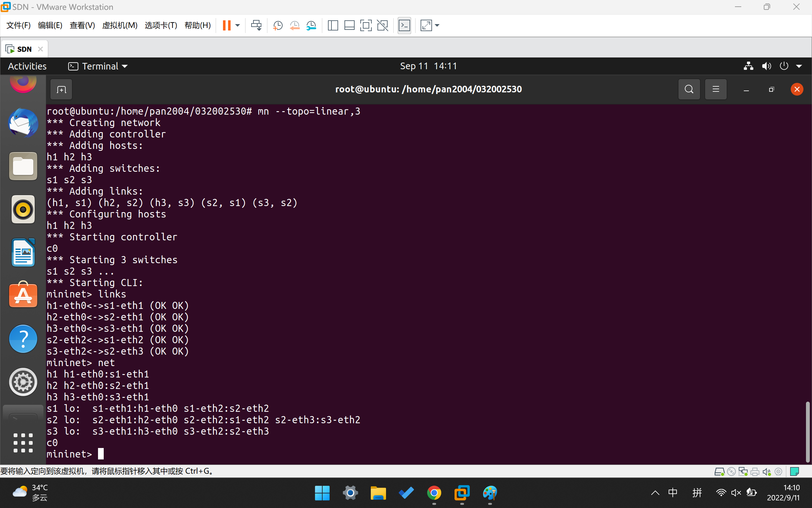Toggle the thumbnail bar view icon
812x508 pixels.
(x=349, y=25)
